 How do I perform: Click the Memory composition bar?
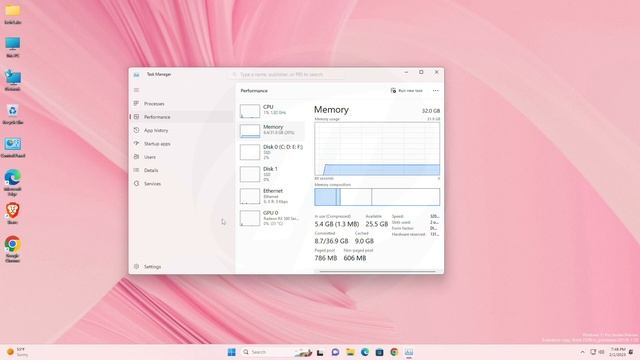pyautogui.click(x=377, y=197)
